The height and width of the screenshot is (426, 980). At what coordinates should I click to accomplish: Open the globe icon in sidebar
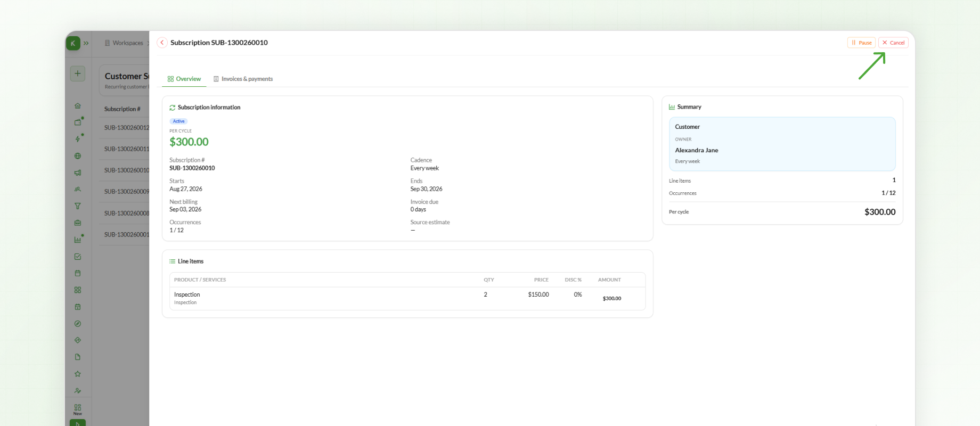click(x=78, y=156)
